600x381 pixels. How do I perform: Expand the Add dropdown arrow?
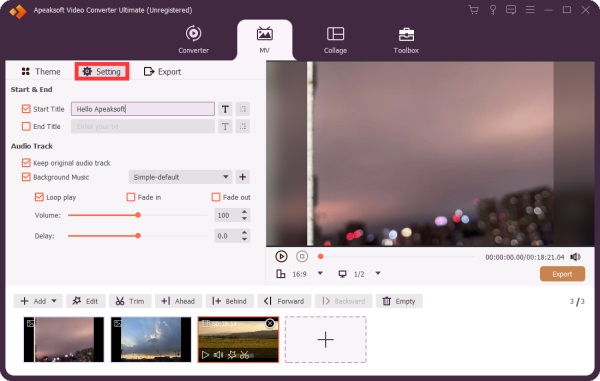[54, 301]
